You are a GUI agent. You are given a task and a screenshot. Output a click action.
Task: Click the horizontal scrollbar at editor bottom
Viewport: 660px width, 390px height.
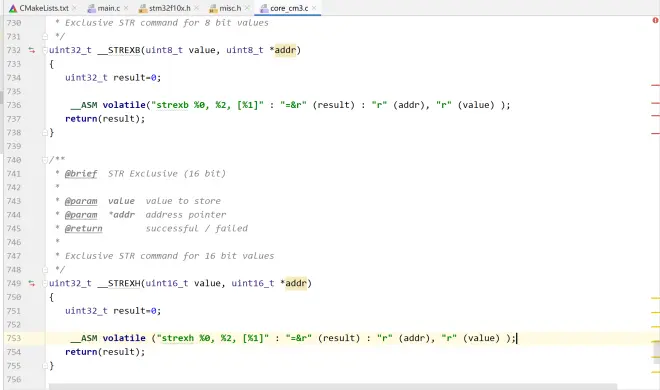[333, 386]
